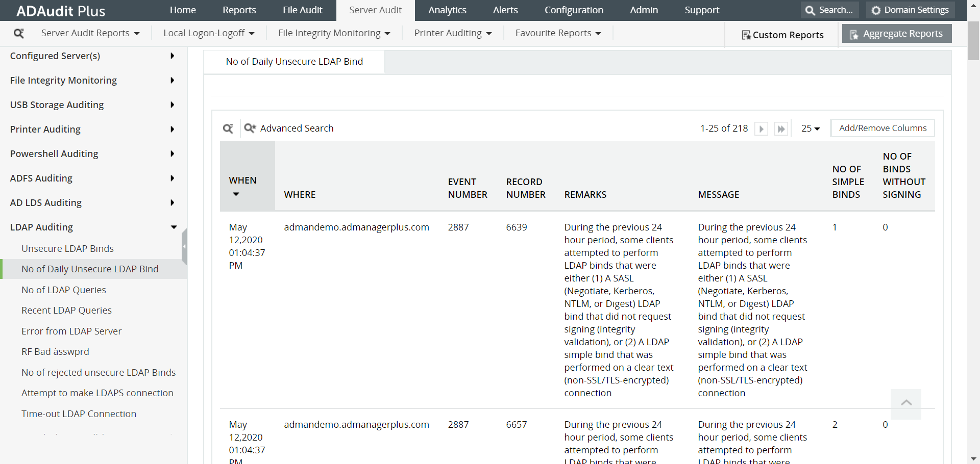Expand ADFS Auditing section
This screenshot has height=464, width=980.
[93, 178]
